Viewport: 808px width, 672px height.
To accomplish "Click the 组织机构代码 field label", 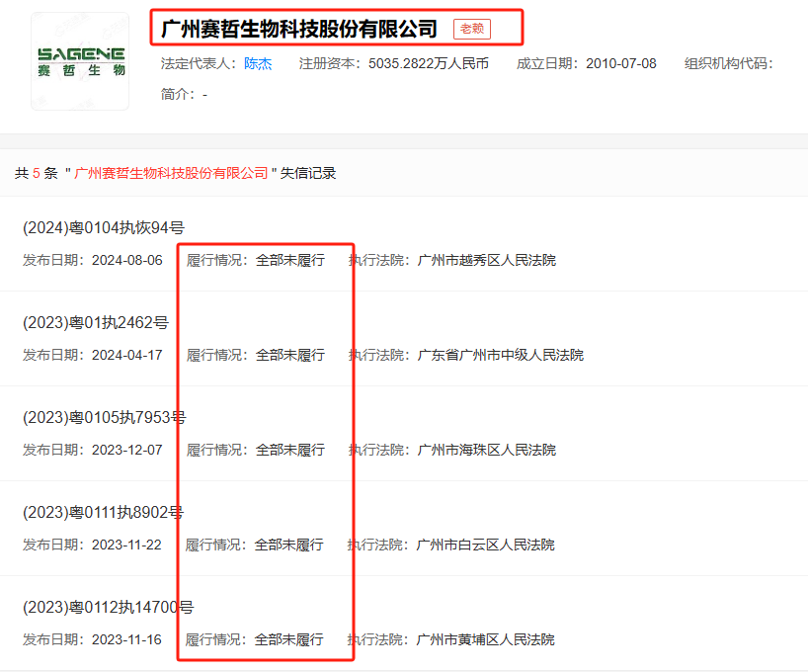I will (x=726, y=64).
